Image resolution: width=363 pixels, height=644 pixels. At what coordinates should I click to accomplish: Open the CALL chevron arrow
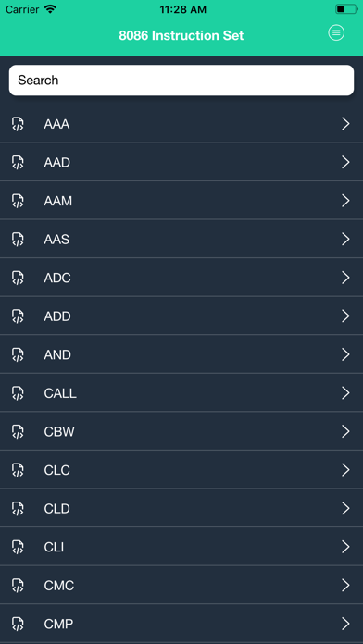coord(345,393)
